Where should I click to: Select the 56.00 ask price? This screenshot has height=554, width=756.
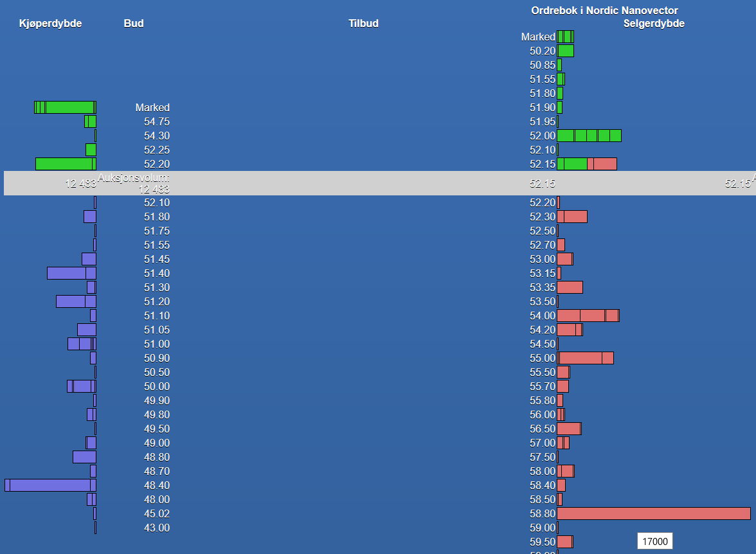[543, 415]
